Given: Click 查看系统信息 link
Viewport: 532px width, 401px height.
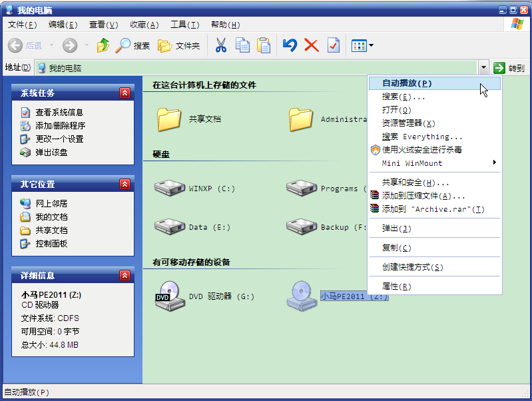Looking at the screenshot, I should 59,113.
